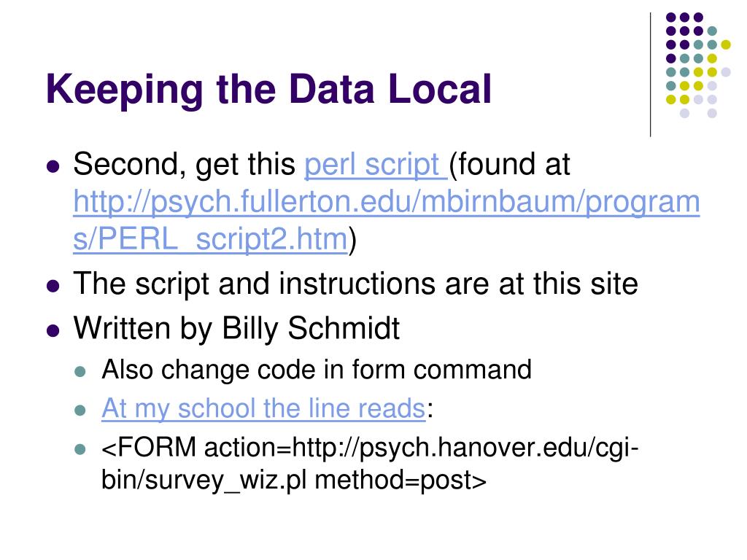
Task: Click "The script and instructions are at this site"
Action: (x=355, y=284)
